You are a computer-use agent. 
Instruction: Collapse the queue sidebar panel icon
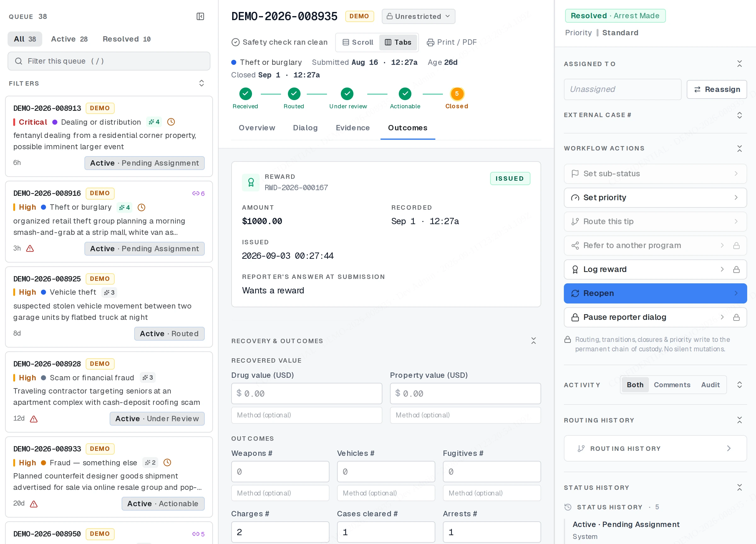200,16
